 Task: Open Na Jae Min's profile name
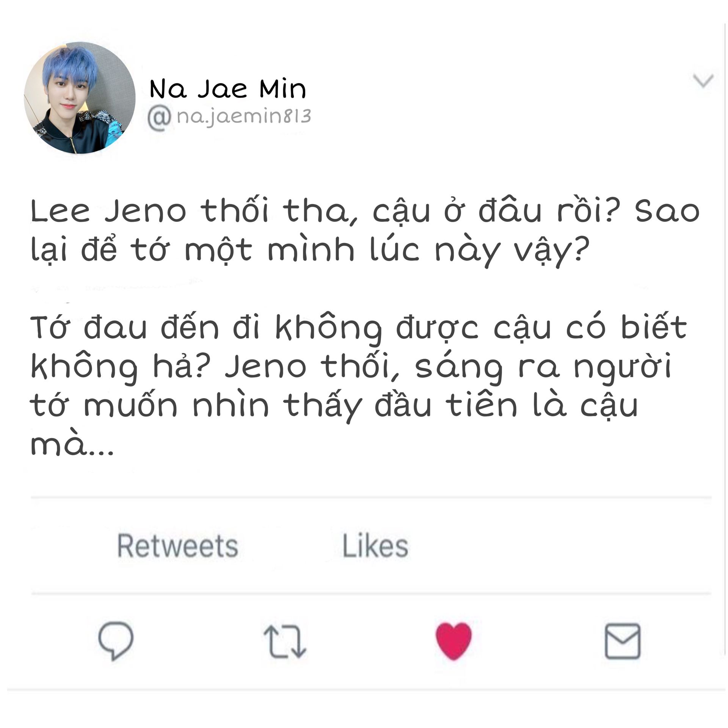[228, 89]
